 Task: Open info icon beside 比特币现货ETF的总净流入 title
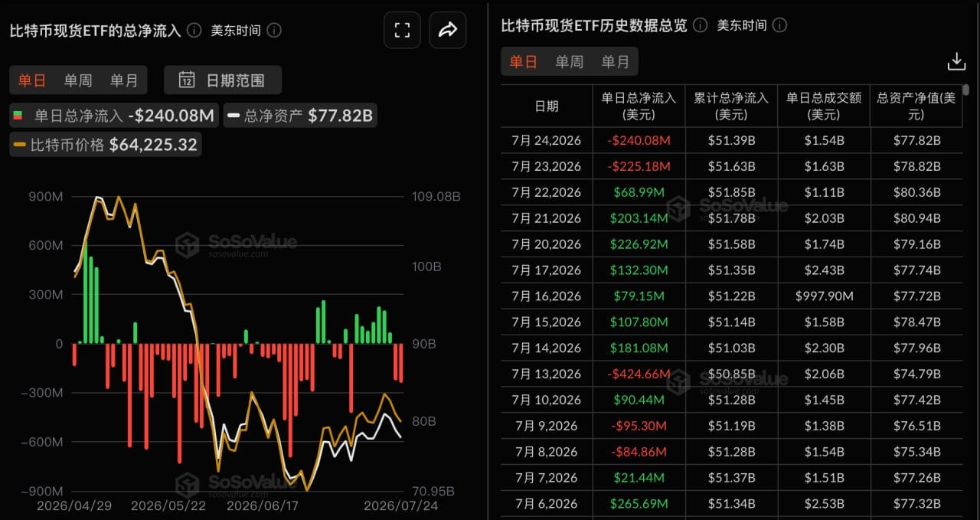194,31
